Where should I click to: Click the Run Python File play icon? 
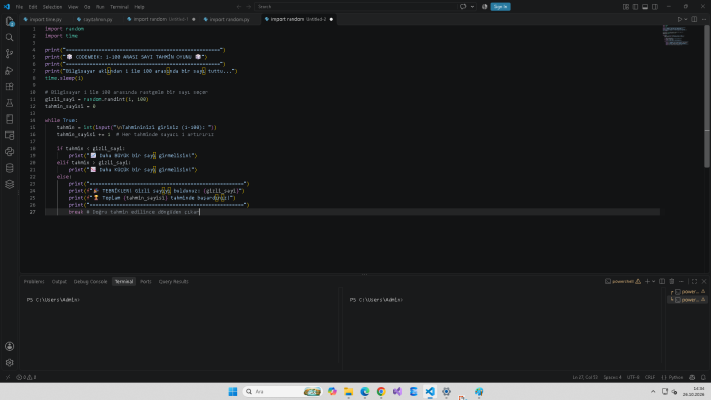pyautogui.click(x=679, y=20)
